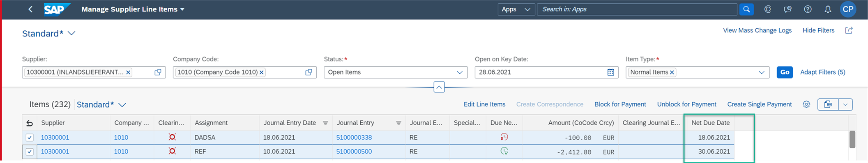The height and width of the screenshot is (163, 868).
Task: Open the date picker calendar icon
Action: pyautogui.click(x=611, y=72)
